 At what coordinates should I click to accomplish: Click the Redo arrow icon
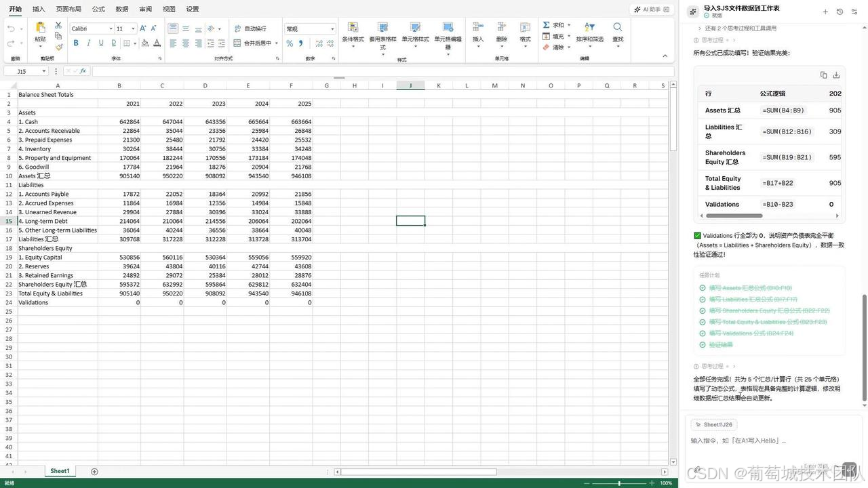click(x=11, y=43)
